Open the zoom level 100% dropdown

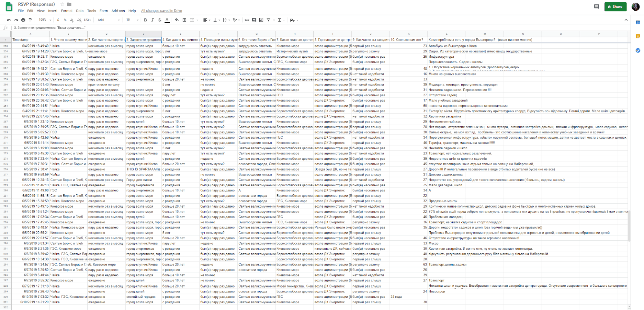tap(45, 20)
